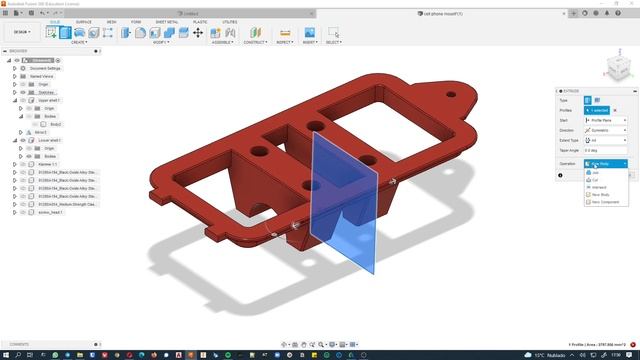Click the Rectangular Pattern tool
The width and height of the screenshot is (640, 360).
point(108,32)
